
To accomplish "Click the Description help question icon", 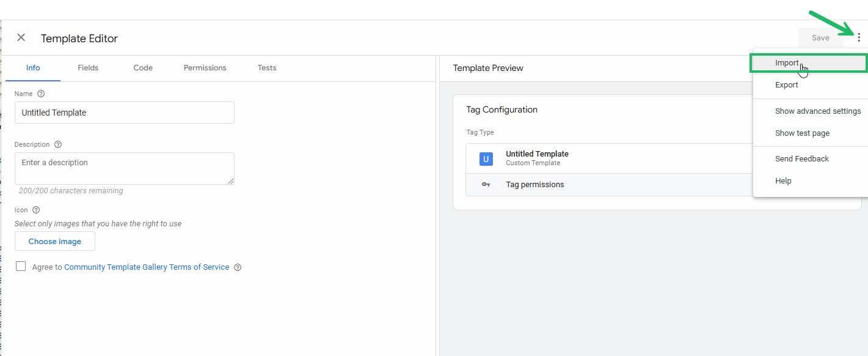I will pos(58,145).
